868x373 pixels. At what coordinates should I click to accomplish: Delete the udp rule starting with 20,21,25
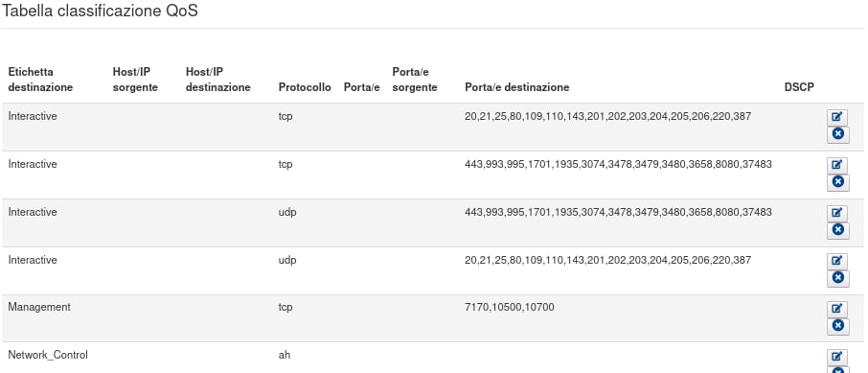pyautogui.click(x=837, y=278)
